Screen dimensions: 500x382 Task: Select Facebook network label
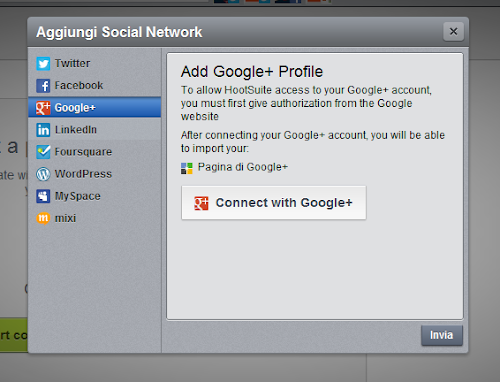[79, 86]
